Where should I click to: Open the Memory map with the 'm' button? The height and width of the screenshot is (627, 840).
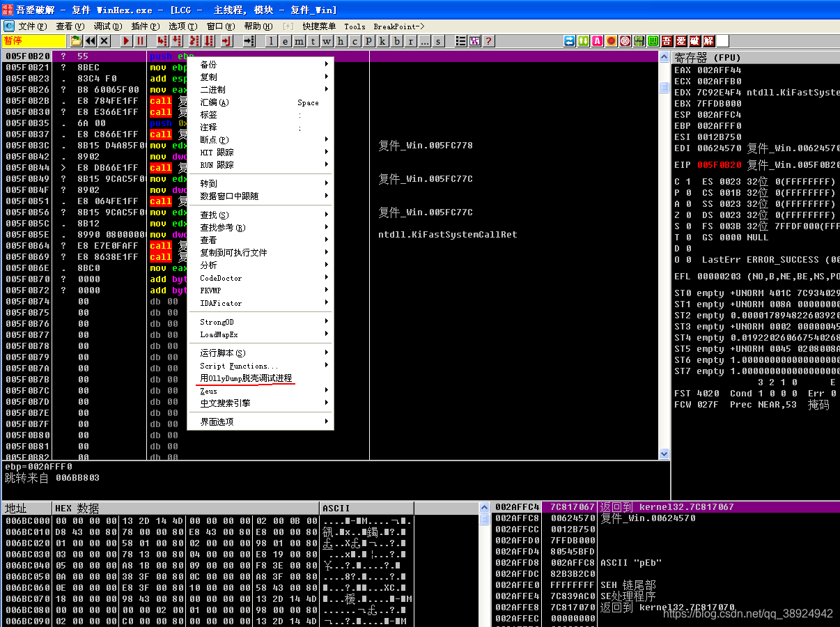coord(300,41)
